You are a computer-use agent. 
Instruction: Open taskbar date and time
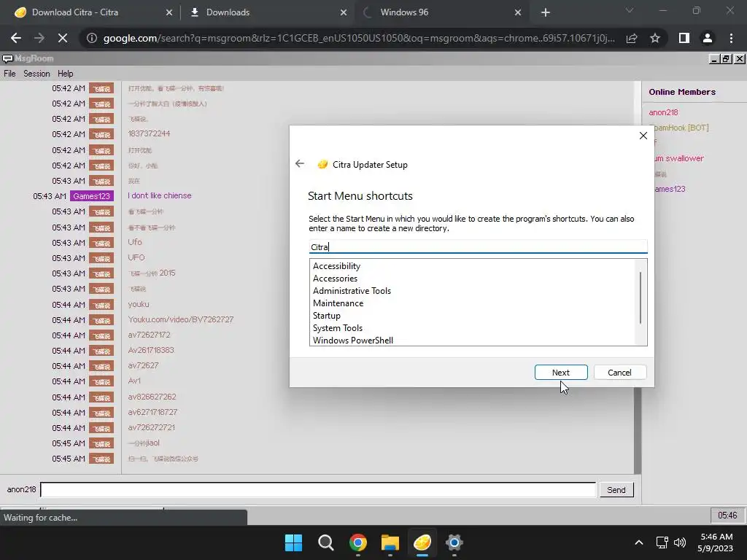click(x=716, y=542)
